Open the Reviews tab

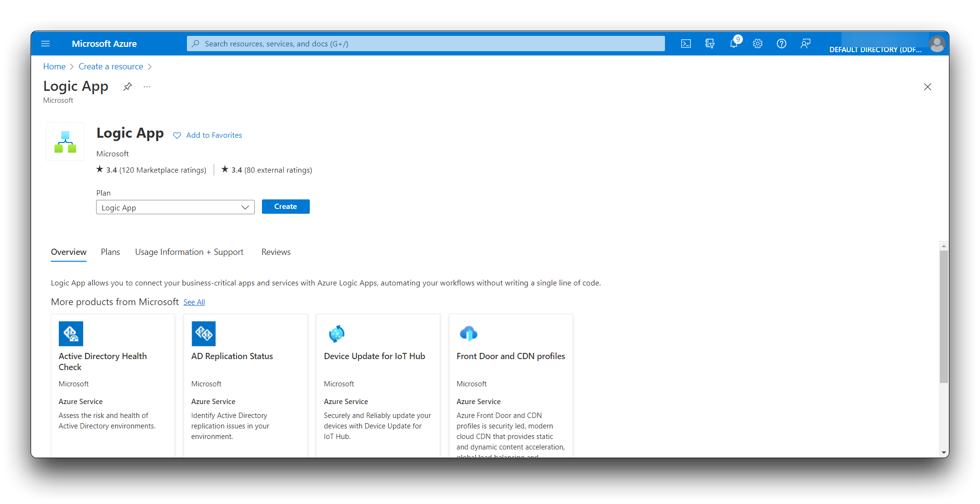pyautogui.click(x=276, y=252)
